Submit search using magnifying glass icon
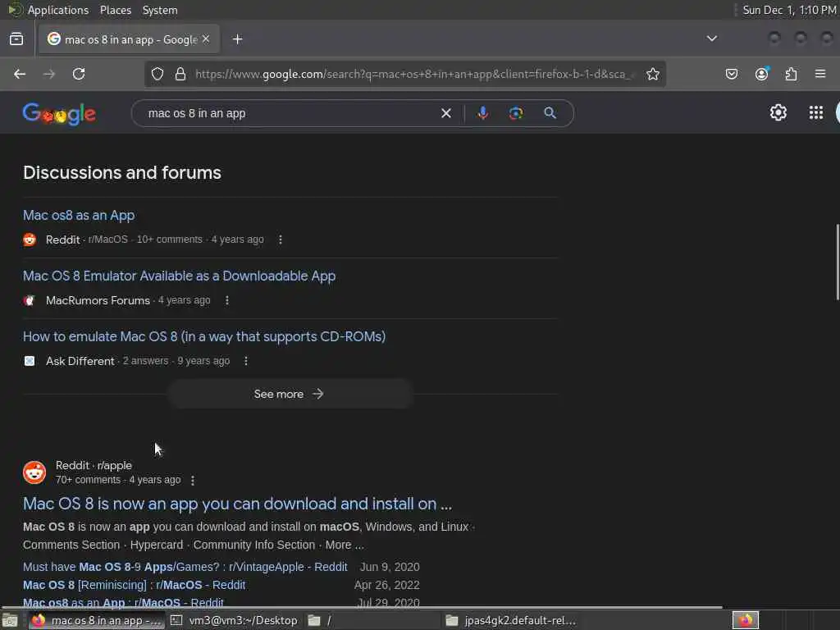This screenshot has height=630, width=840. tap(550, 113)
